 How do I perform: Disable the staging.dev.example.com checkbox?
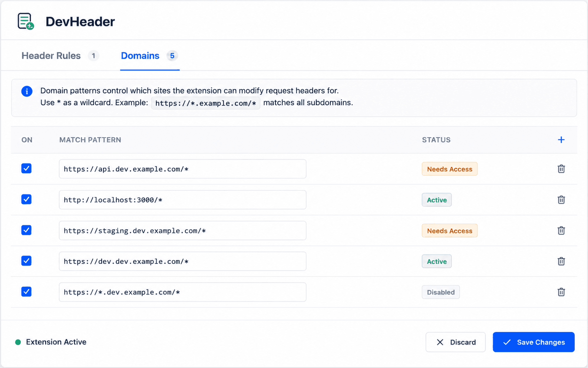(26, 230)
